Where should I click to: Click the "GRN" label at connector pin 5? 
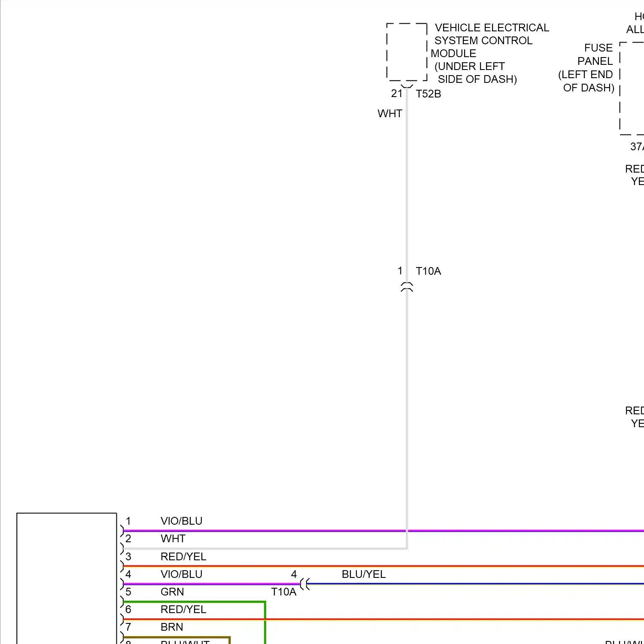tap(172, 592)
